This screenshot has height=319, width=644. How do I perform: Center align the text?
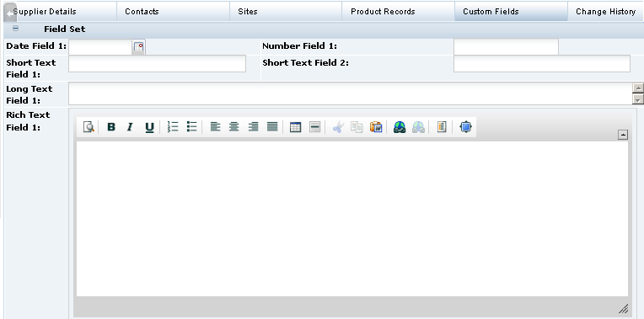234,127
